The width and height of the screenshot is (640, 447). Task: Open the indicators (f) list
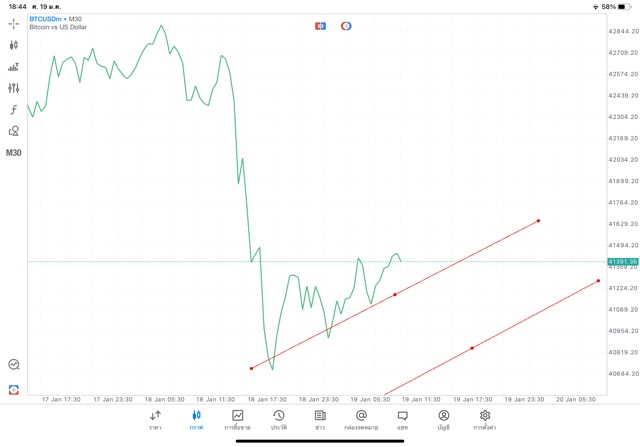coord(14,110)
